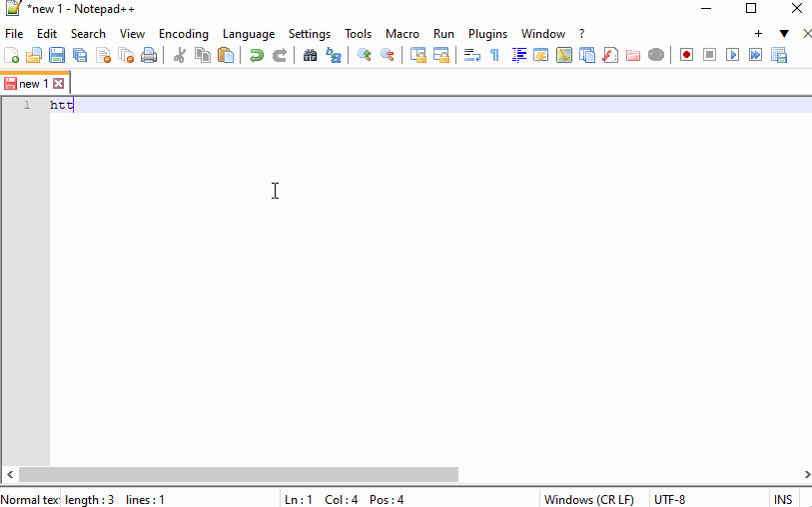The image size is (812, 507).
Task: Start macro recording with the red dot
Action: [686, 56]
